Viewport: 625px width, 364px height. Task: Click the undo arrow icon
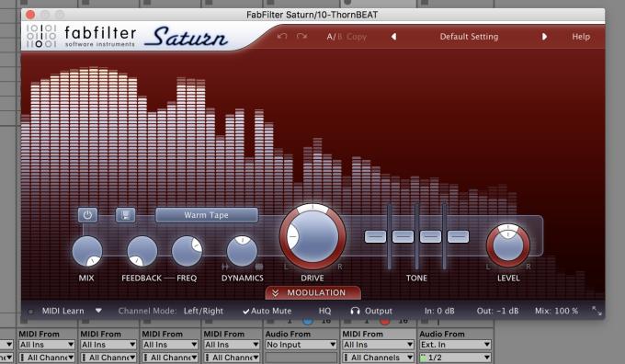(282, 36)
